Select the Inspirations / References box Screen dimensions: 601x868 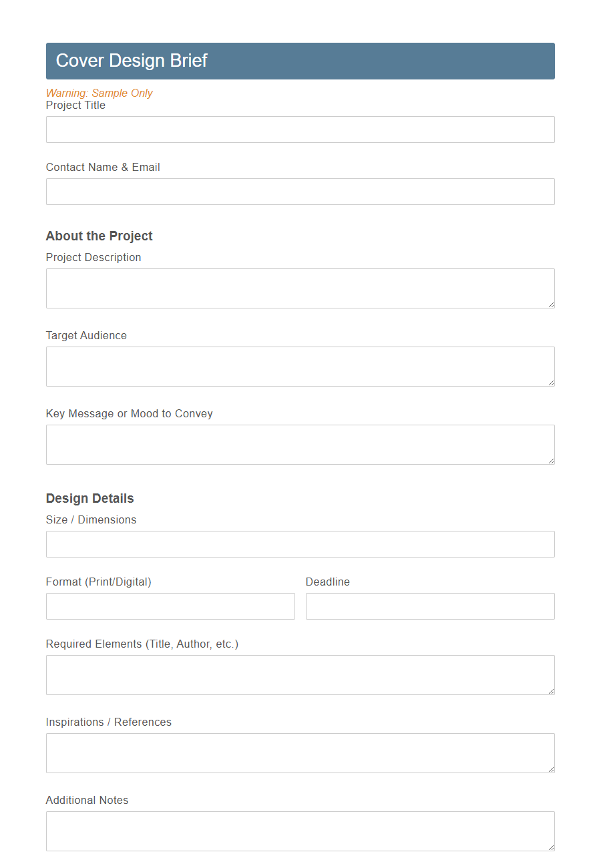[x=300, y=752]
